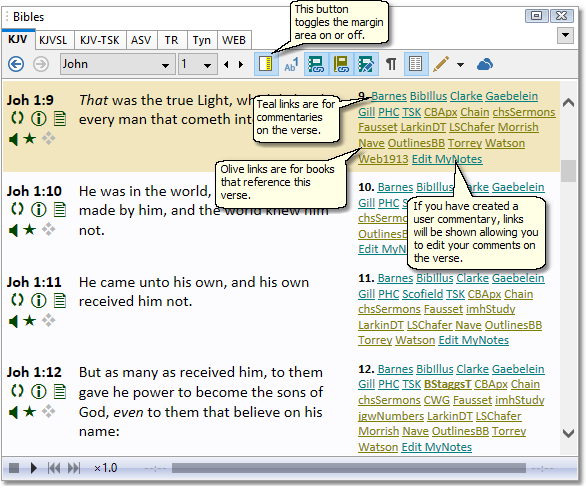586x488 pixels.
Task: Click the info icon for Joh 1:9
Action: click(39, 118)
